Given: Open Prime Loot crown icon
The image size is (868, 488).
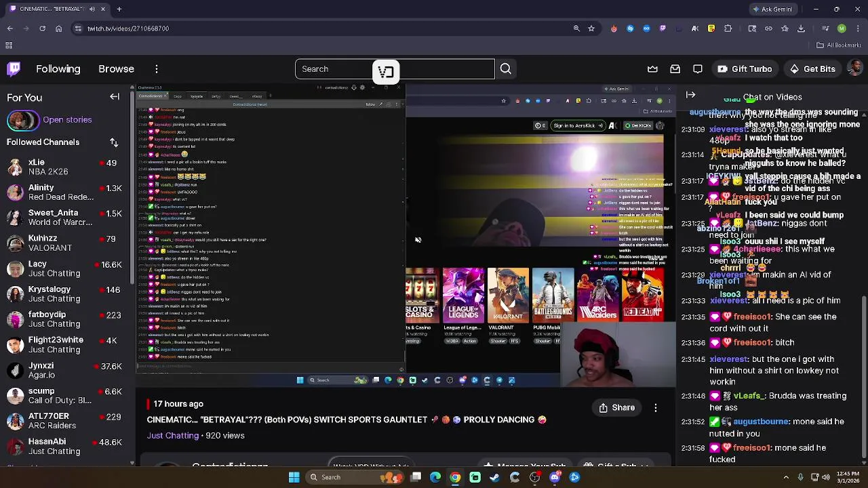Looking at the screenshot, I should [652, 69].
